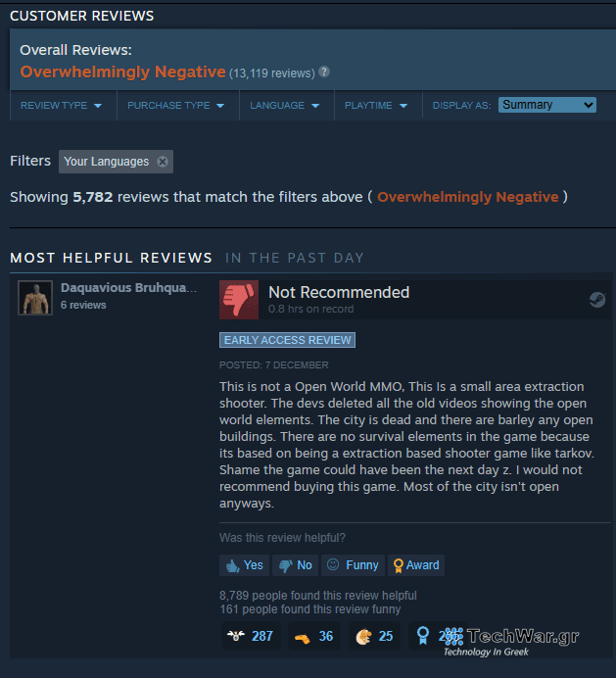This screenshot has width=616, height=678.
Task: Open the Language filter dropdown
Action: (285, 106)
